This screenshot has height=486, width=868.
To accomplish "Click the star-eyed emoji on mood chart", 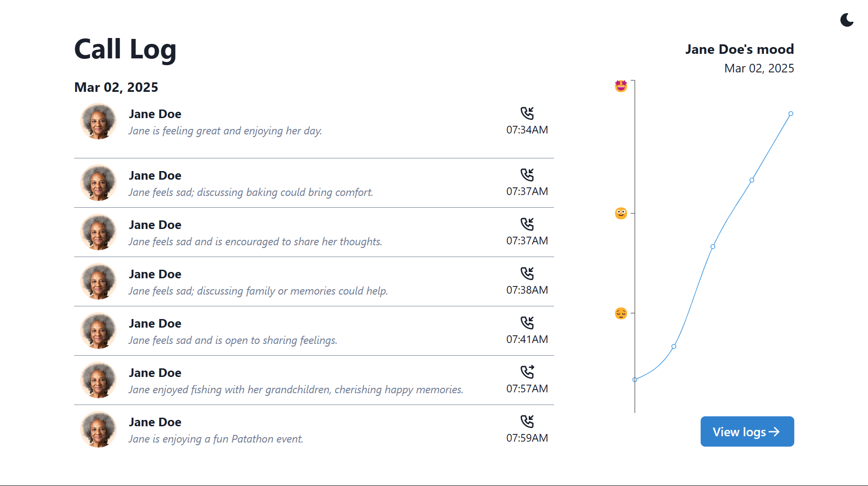I will [x=621, y=86].
